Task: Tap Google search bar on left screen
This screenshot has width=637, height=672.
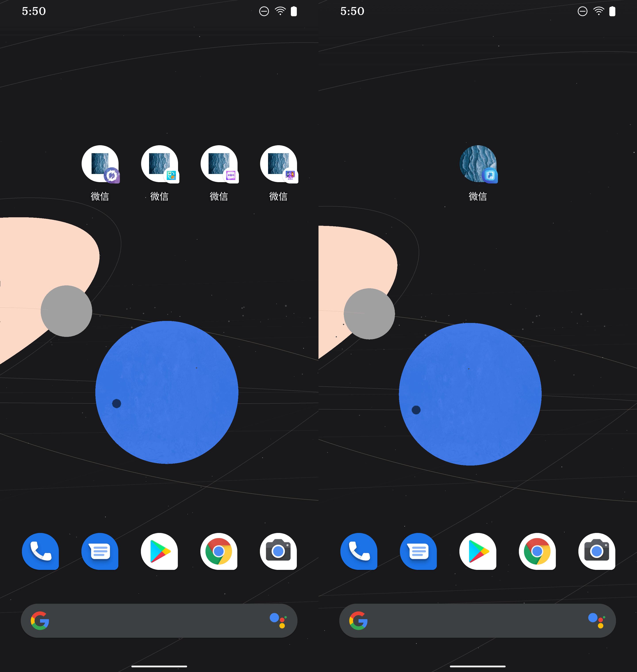Action: (153, 621)
